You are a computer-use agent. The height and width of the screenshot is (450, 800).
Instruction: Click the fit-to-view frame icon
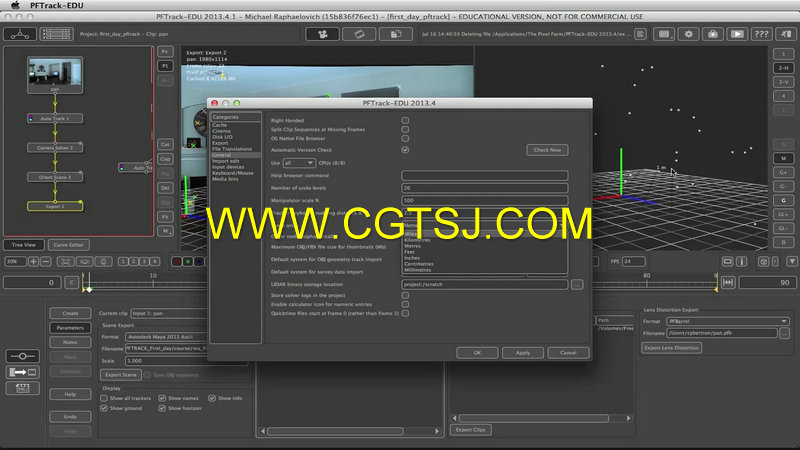pos(65,261)
